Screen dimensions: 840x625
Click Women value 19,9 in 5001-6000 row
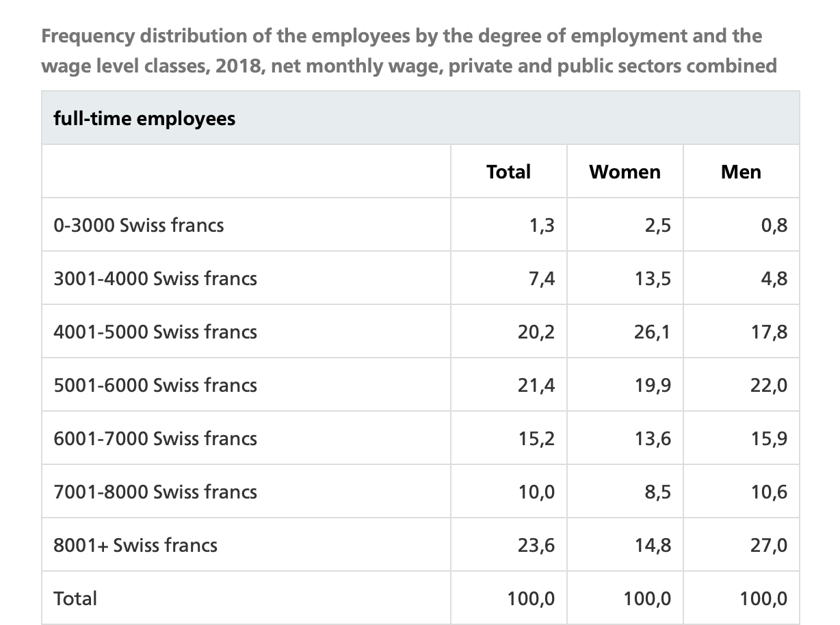click(653, 385)
